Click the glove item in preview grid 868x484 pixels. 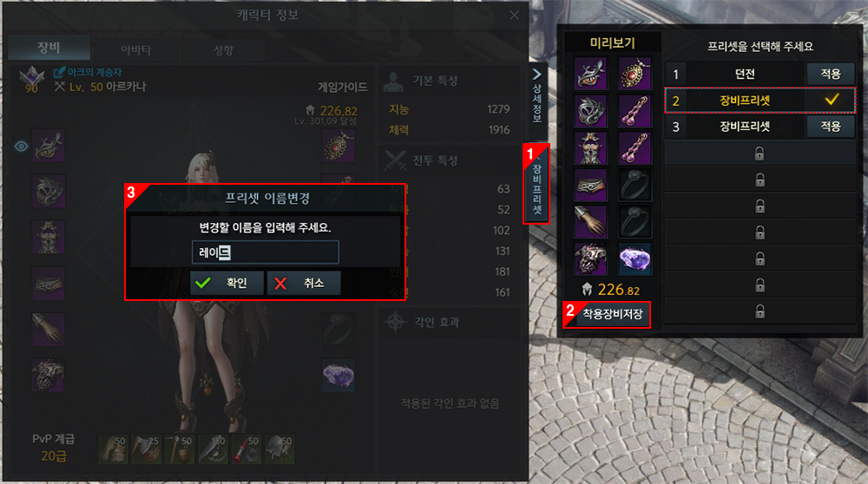[590, 222]
